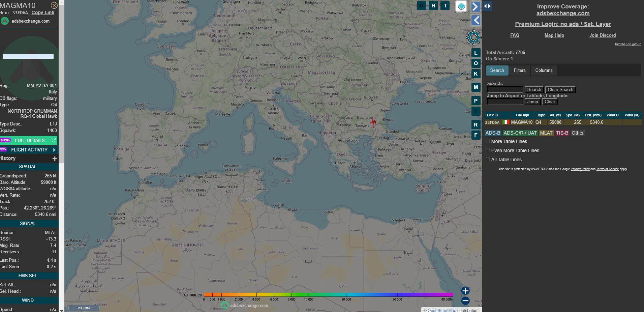
Task: Zoom out with the map minus button
Action: pyautogui.click(x=465, y=301)
